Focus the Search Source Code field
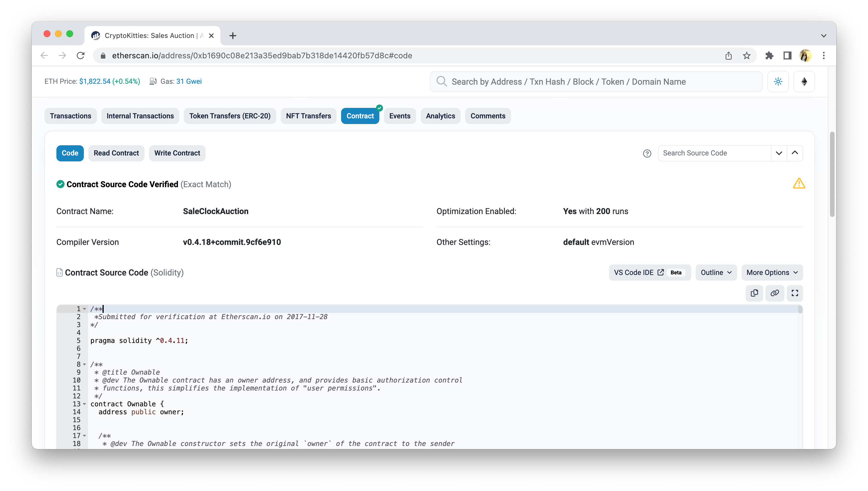 [x=714, y=153]
